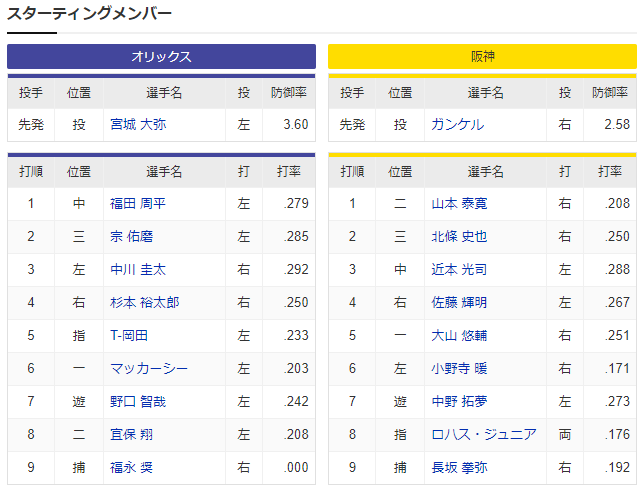This screenshot has height=487, width=639.
Task: View ロハス・ジュニア player details
Action: pos(484,434)
